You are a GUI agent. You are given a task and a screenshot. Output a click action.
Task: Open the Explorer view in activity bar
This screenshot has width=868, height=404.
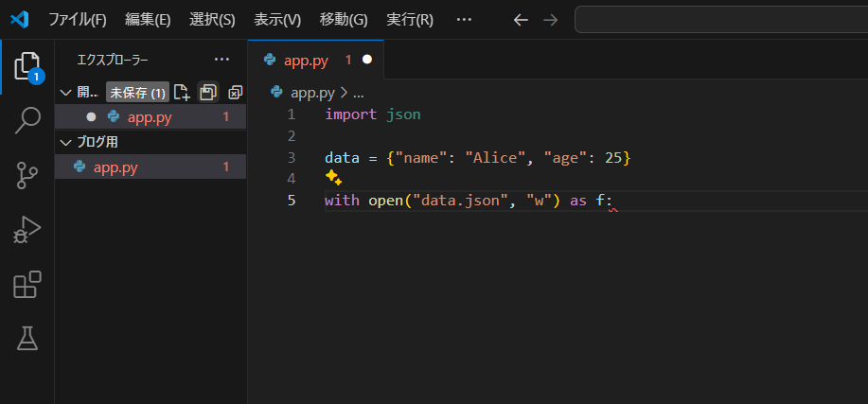click(x=27, y=66)
